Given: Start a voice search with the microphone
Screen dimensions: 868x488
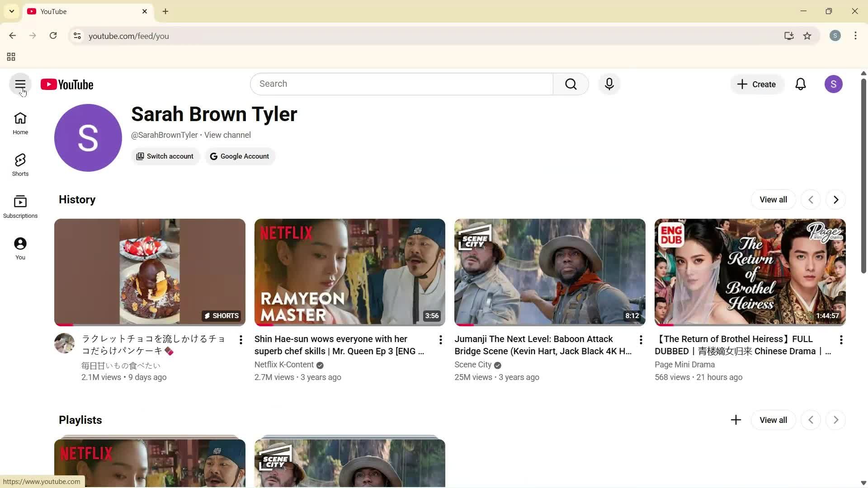Looking at the screenshot, I should [x=609, y=84].
